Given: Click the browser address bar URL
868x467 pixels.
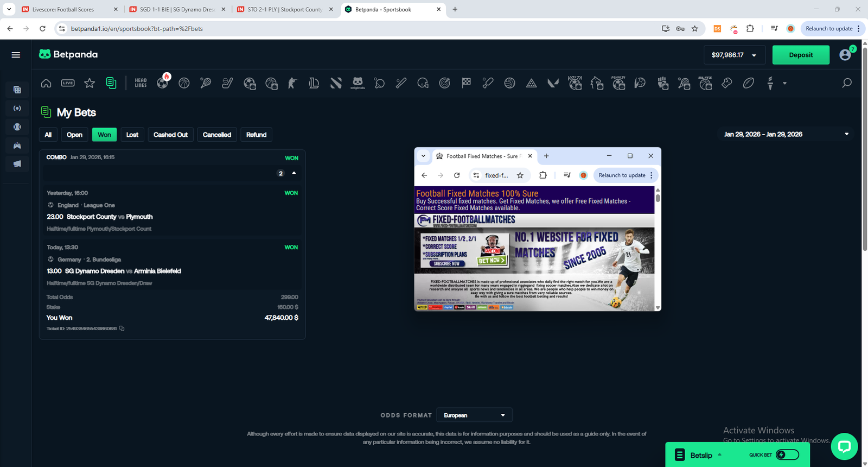Looking at the screenshot, I should pos(137,29).
